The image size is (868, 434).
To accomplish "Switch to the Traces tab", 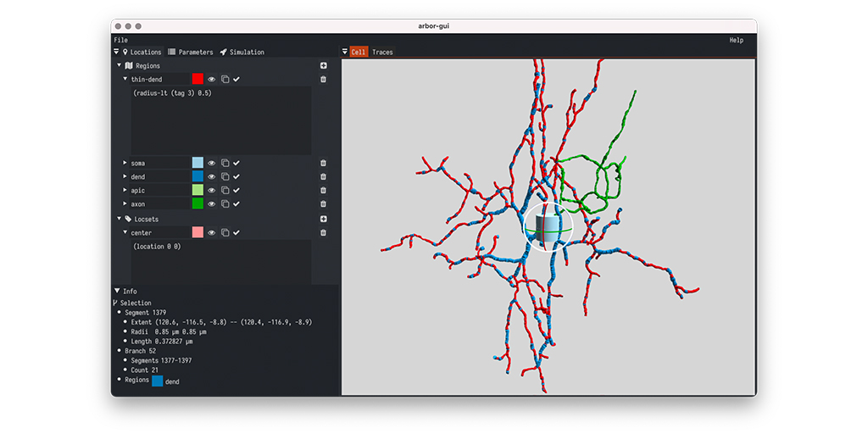I will [382, 52].
